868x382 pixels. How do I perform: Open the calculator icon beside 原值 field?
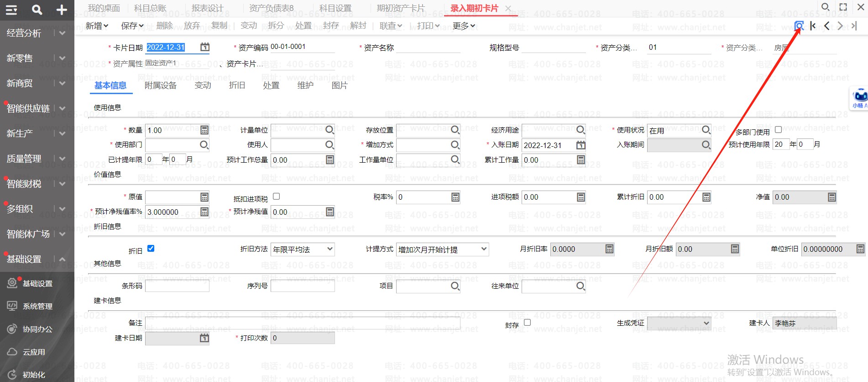(x=204, y=197)
